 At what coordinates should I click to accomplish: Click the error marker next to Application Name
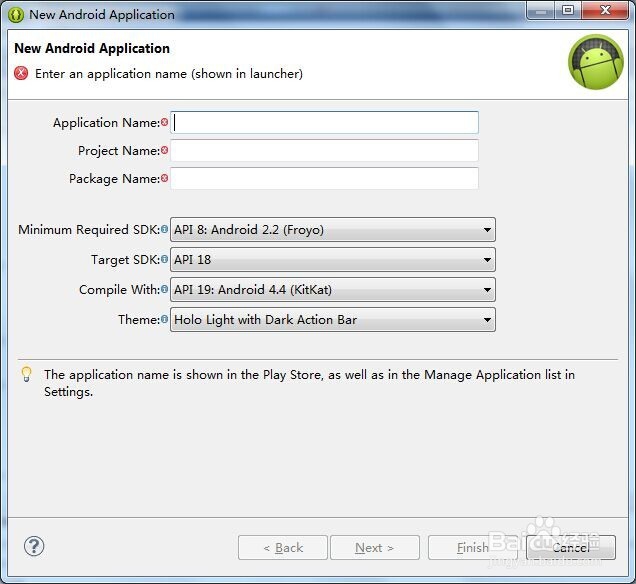point(164,122)
